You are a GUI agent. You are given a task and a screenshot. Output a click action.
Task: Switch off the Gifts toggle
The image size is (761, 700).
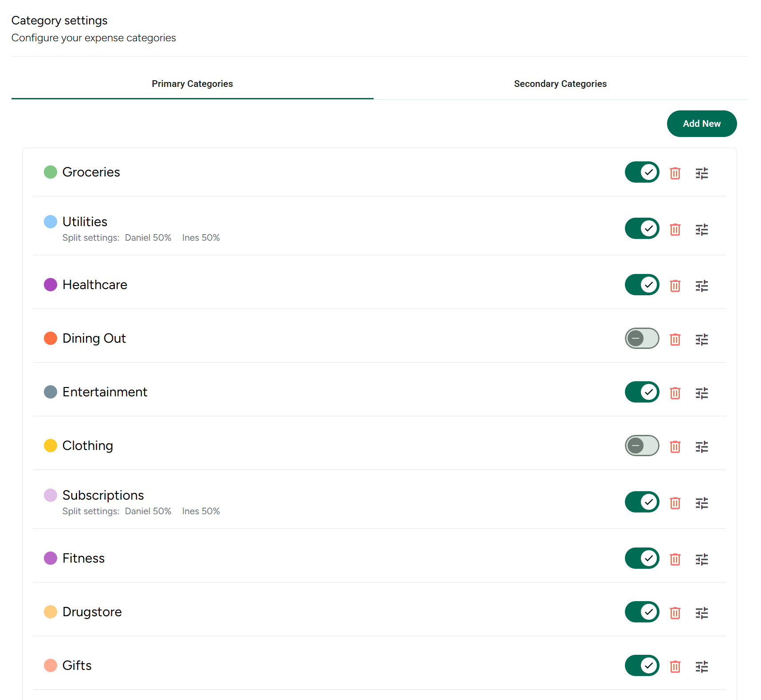(x=642, y=665)
